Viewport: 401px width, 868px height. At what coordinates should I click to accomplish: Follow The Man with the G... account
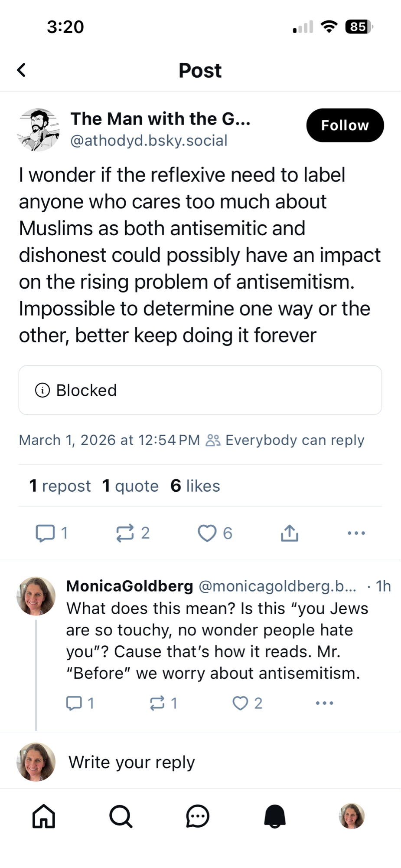point(345,125)
